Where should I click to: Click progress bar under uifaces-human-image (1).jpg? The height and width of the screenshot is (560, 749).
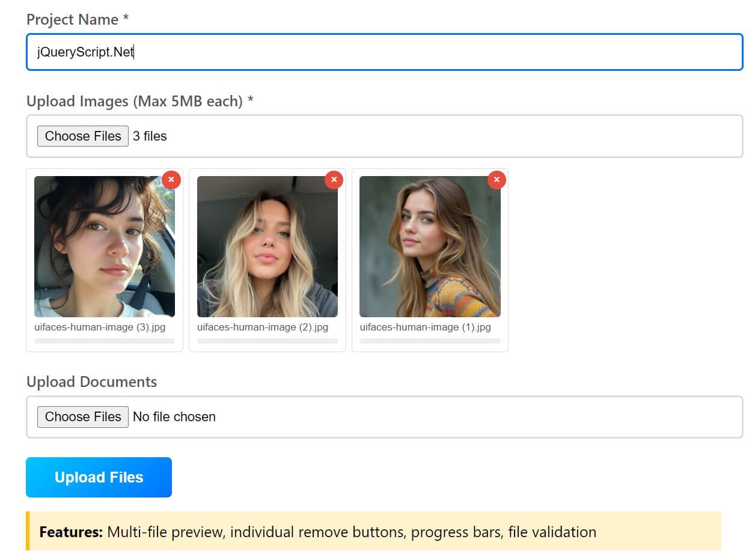[430, 341]
